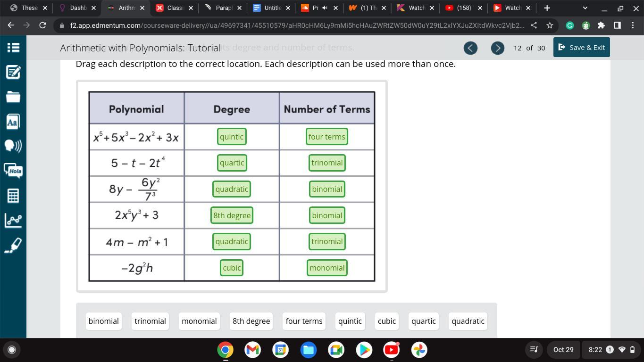This screenshot has height=362, width=644.
Task: Go to the next tutorial page
Action: (497, 48)
